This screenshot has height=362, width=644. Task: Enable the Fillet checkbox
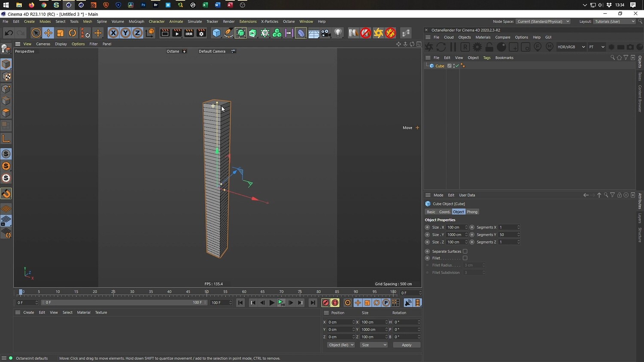click(465, 258)
